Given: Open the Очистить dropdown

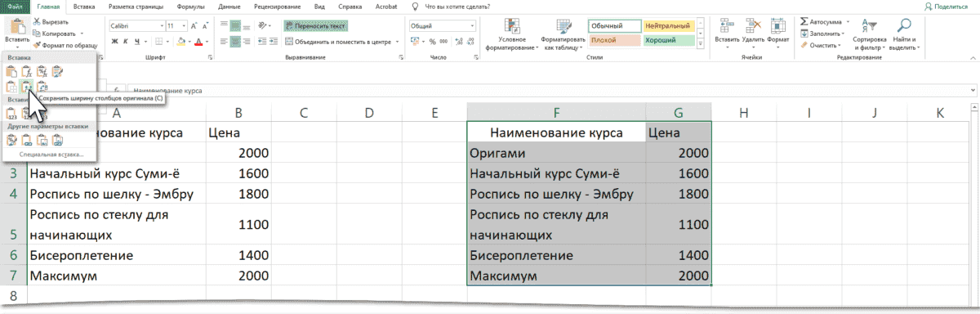Looking at the screenshot, I should 821,45.
